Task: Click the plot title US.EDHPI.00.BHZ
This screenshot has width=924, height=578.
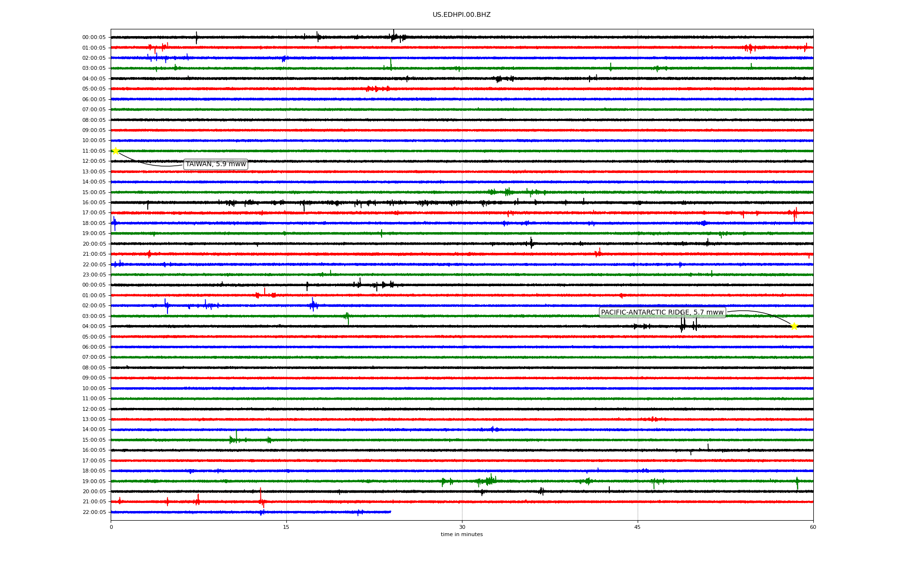Action: (462, 15)
